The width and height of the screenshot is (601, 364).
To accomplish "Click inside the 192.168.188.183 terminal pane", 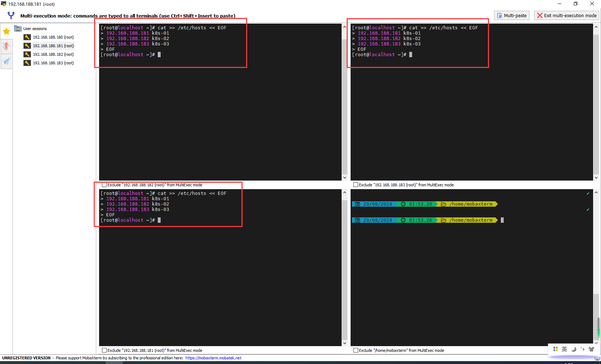I will point(471,102).
